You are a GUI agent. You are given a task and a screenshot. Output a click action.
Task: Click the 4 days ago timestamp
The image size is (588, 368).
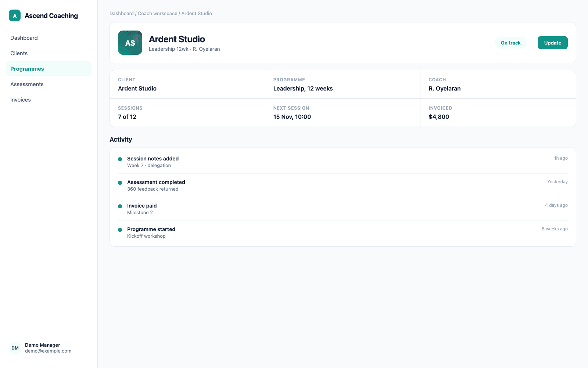556,205
